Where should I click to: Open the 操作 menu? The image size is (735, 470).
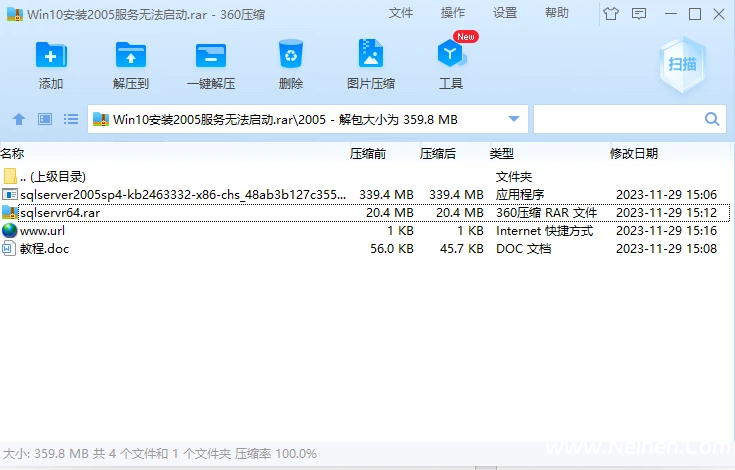tap(453, 13)
